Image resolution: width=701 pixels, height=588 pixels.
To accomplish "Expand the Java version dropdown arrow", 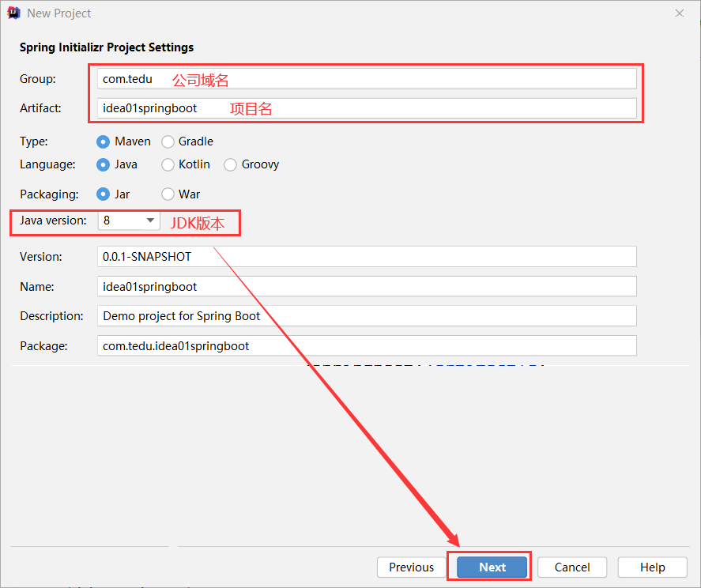I will (150, 220).
